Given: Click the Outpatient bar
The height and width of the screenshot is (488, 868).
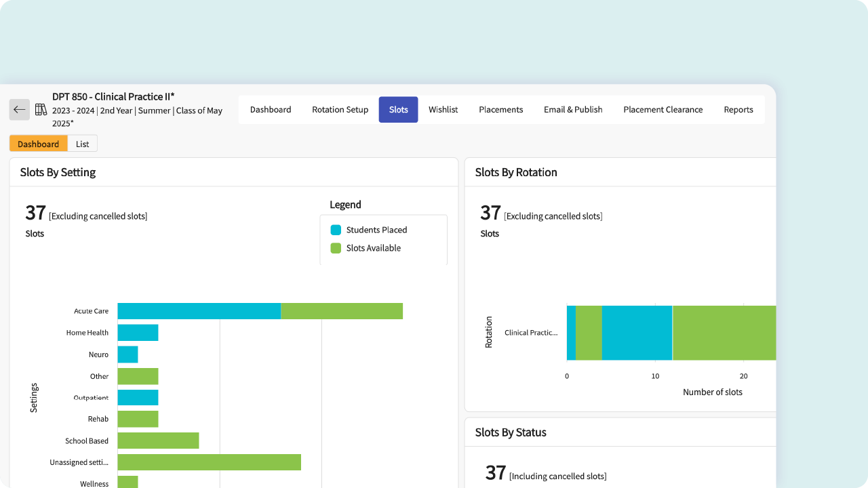Looking at the screenshot, I should click(138, 398).
